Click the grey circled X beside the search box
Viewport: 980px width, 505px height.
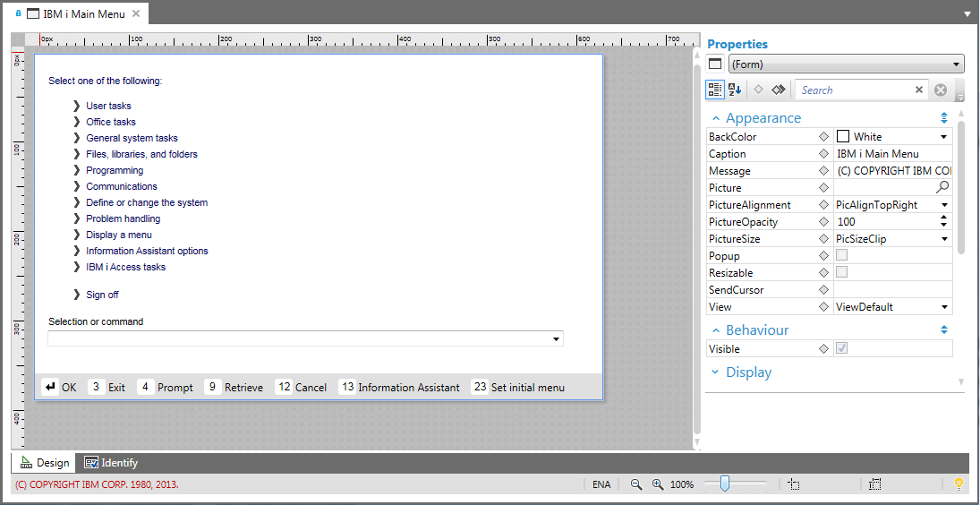coord(941,90)
